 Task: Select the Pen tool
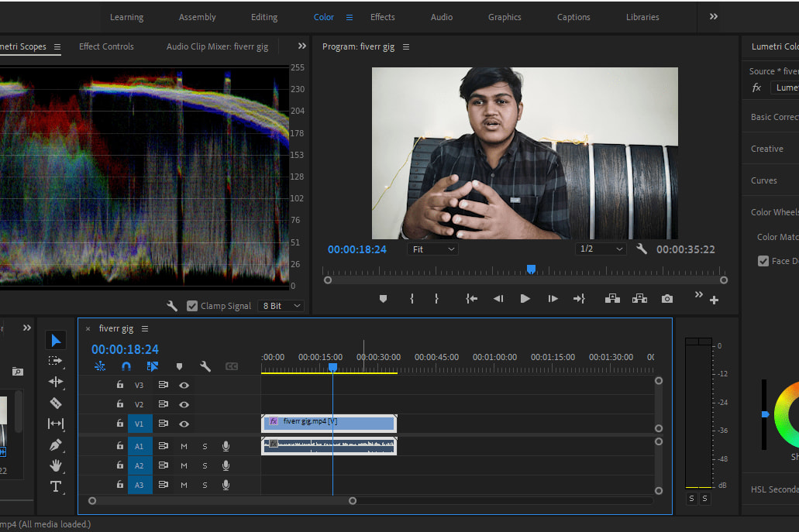click(56, 445)
